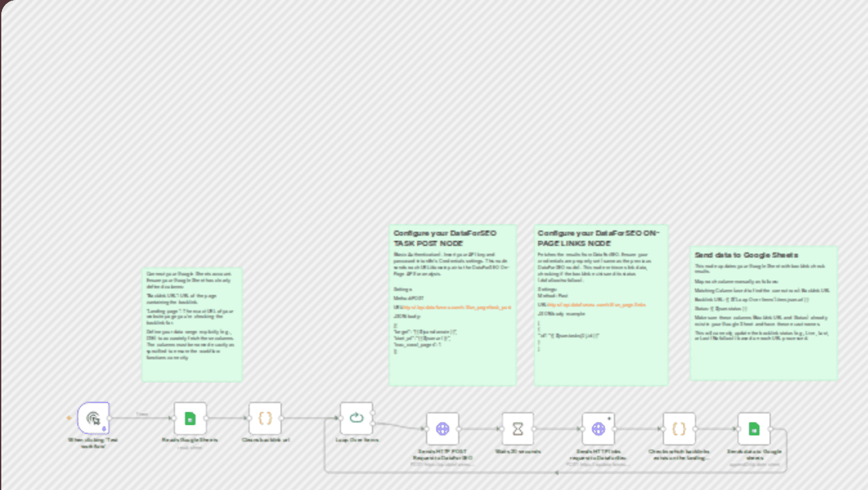Open the Reads Google Sheets node

[x=190, y=418]
